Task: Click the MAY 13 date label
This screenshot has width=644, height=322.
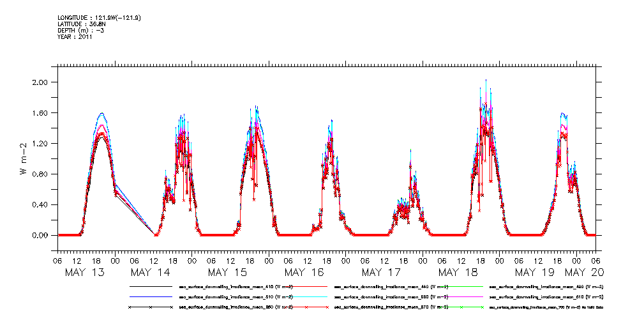Action: coord(85,272)
